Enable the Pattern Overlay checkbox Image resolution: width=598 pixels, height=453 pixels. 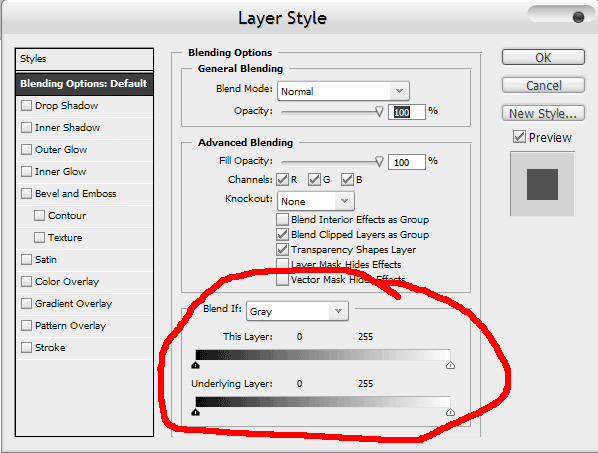click(x=26, y=326)
